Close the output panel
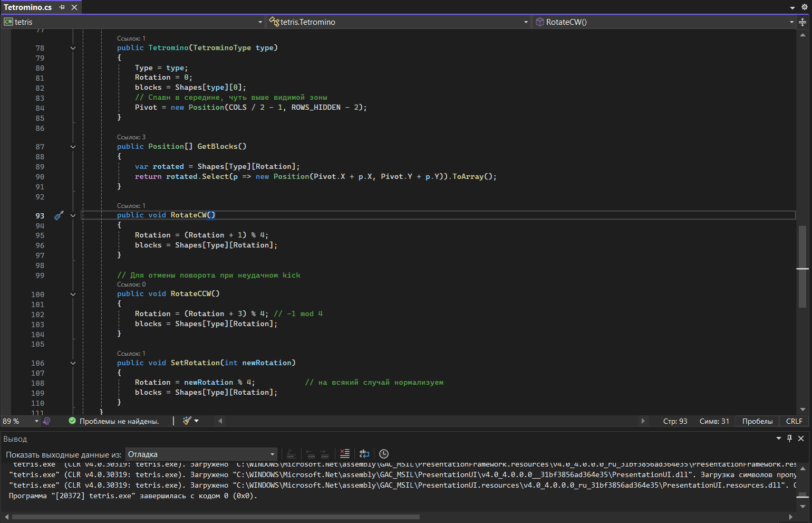The height and width of the screenshot is (523, 812). coord(801,439)
